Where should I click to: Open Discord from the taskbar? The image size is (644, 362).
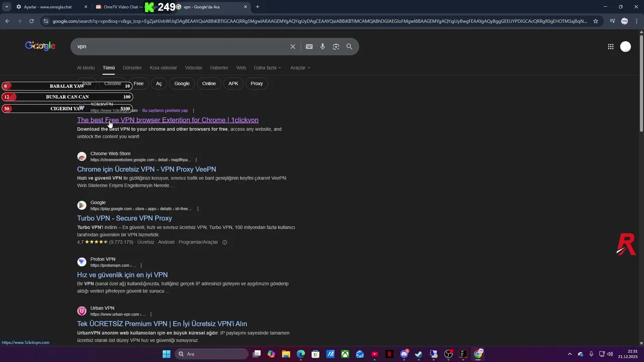point(404,354)
